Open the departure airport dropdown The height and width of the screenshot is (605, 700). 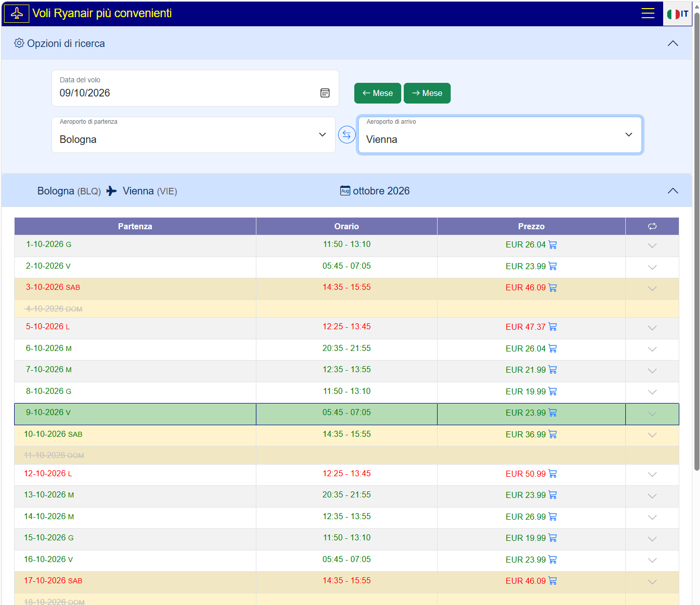click(193, 135)
